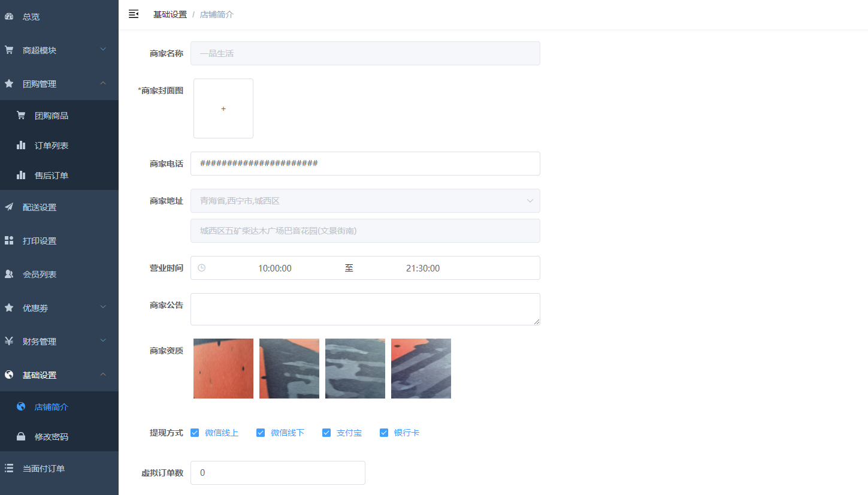Open the first orange 商家资质 thumbnail
Screen dimensions: 868x495
pos(223,369)
